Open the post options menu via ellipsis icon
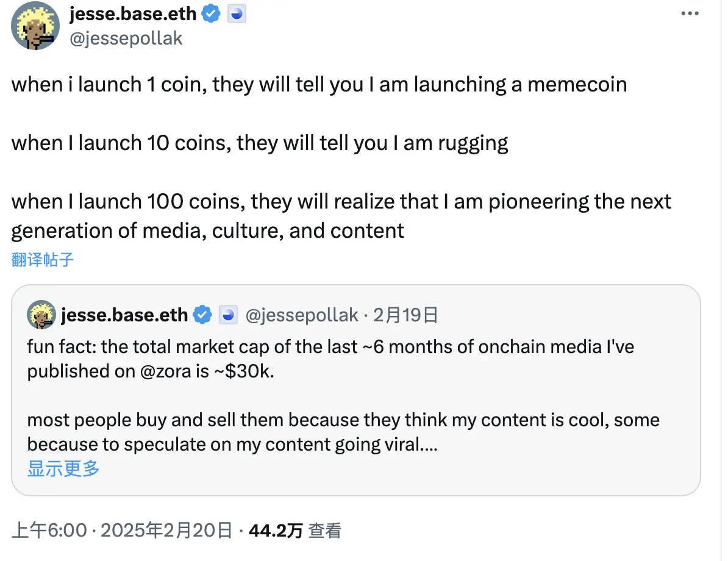This screenshot has width=728, height=561. pyautogui.click(x=691, y=12)
